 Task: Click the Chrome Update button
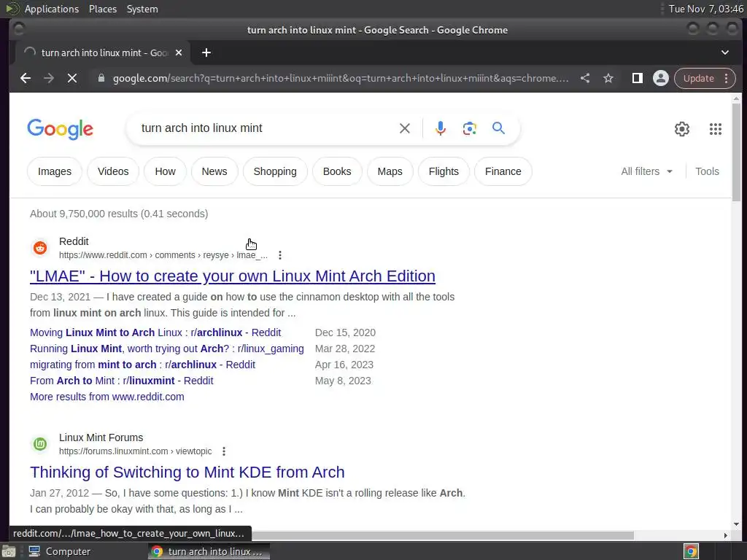point(698,78)
